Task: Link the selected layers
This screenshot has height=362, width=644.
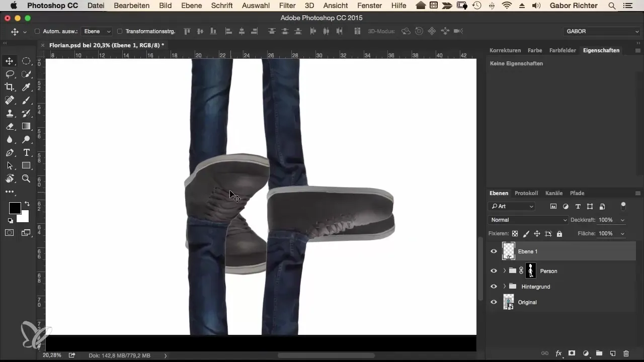Action: coord(544,353)
